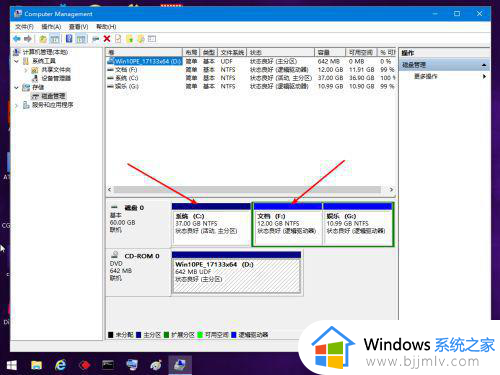Viewport: 500px width, 375px height.
Task: Select 服务和应用程序 in the tree
Action: tap(53, 105)
